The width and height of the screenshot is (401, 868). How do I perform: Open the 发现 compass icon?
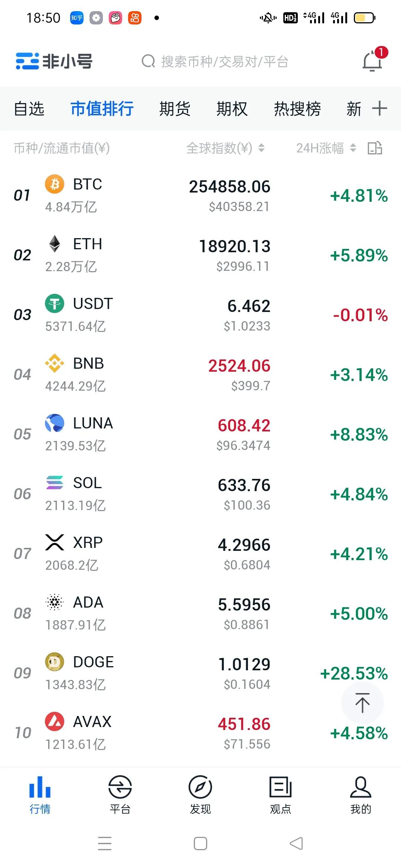click(x=200, y=786)
